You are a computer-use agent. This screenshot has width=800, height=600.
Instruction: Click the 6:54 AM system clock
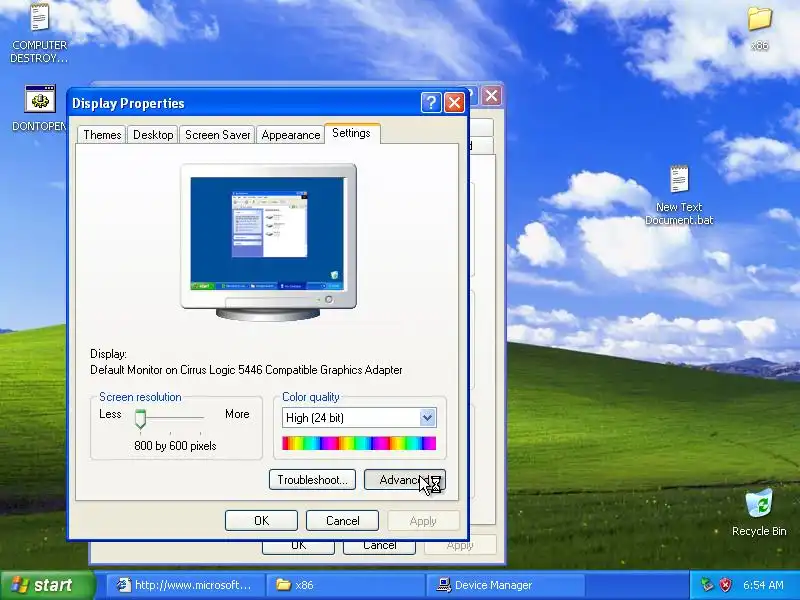pos(763,585)
